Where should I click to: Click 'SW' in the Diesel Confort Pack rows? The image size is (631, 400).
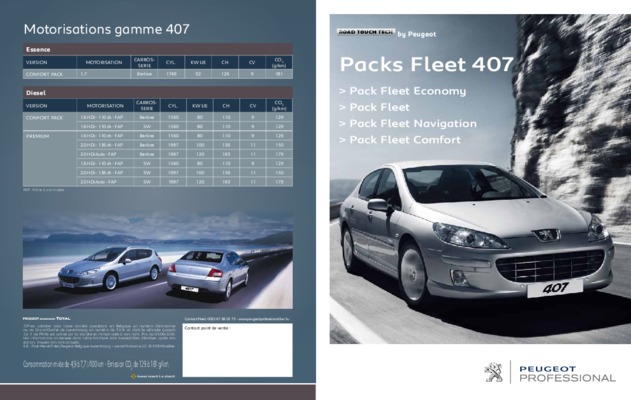point(147,126)
